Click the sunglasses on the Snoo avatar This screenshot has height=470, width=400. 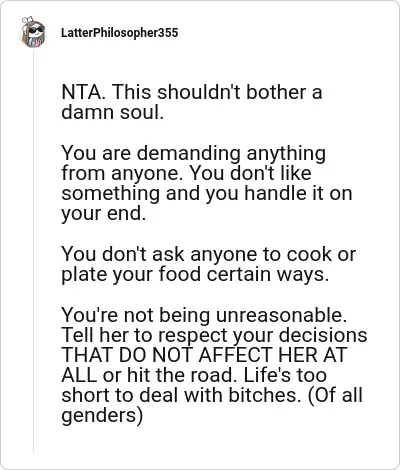point(36,31)
